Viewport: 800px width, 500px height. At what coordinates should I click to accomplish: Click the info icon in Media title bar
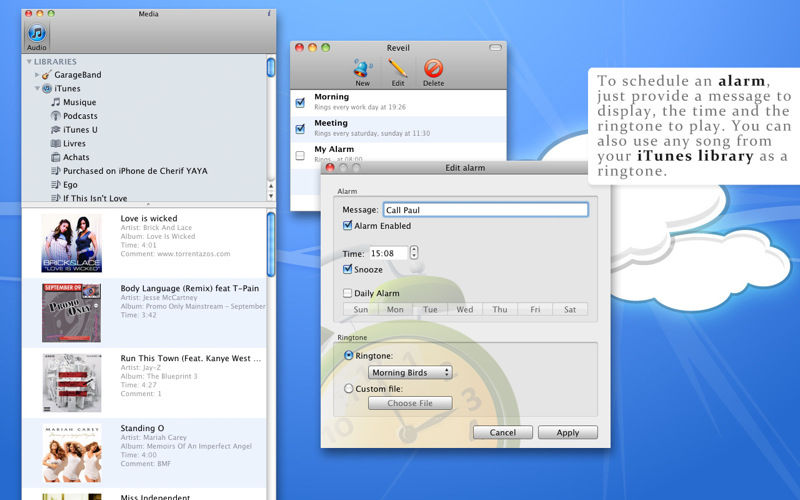tap(269, 14)
